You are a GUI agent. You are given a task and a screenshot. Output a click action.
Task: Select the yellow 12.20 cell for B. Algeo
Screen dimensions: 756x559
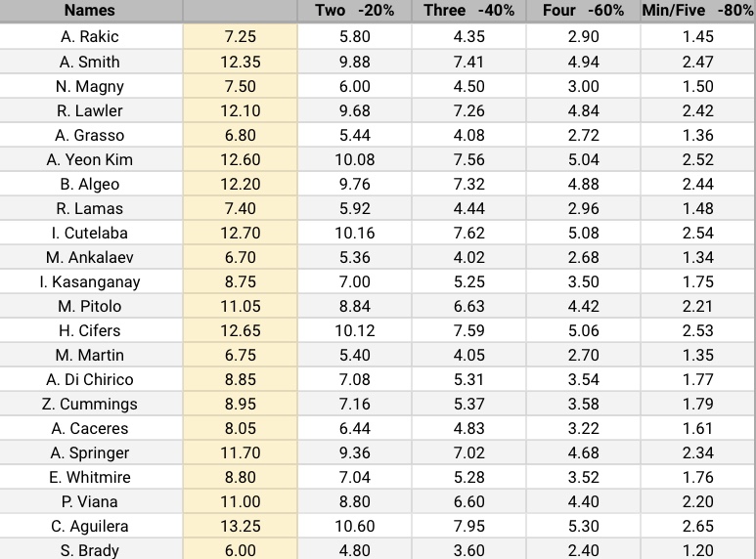[240, 184]
